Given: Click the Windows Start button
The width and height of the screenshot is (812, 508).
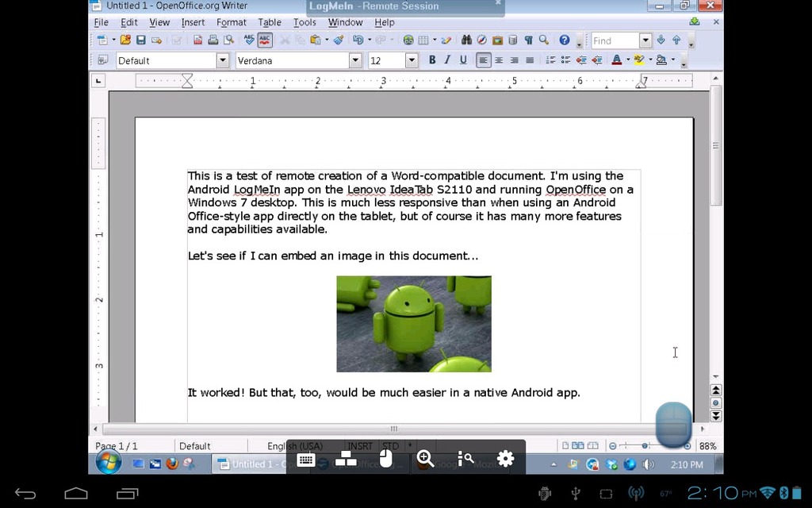Looking at the screenshot, I should pyautogui.click(x=109, y=463).
